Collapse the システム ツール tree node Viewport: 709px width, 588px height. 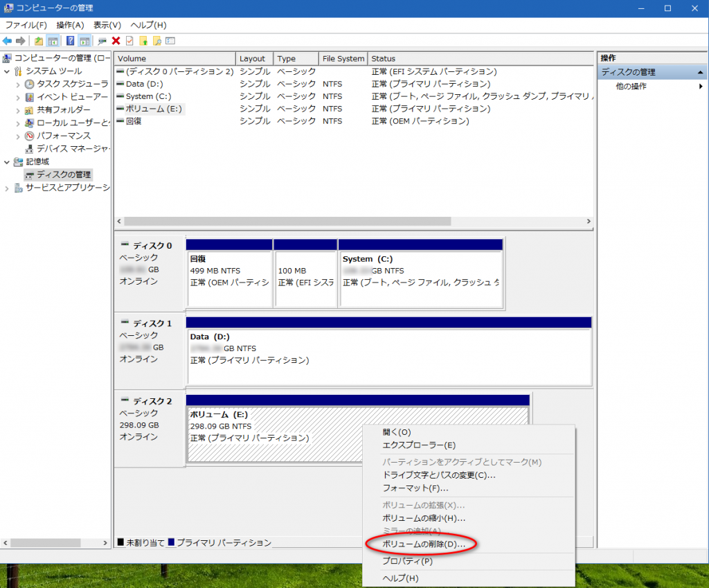pyautogui.click(x=7, y=71)
